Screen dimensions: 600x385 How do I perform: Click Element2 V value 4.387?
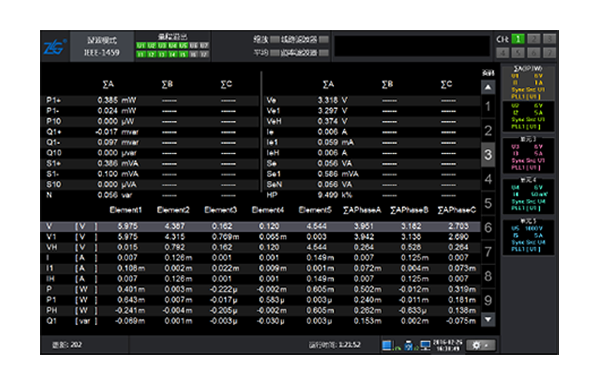coord(174,226)
